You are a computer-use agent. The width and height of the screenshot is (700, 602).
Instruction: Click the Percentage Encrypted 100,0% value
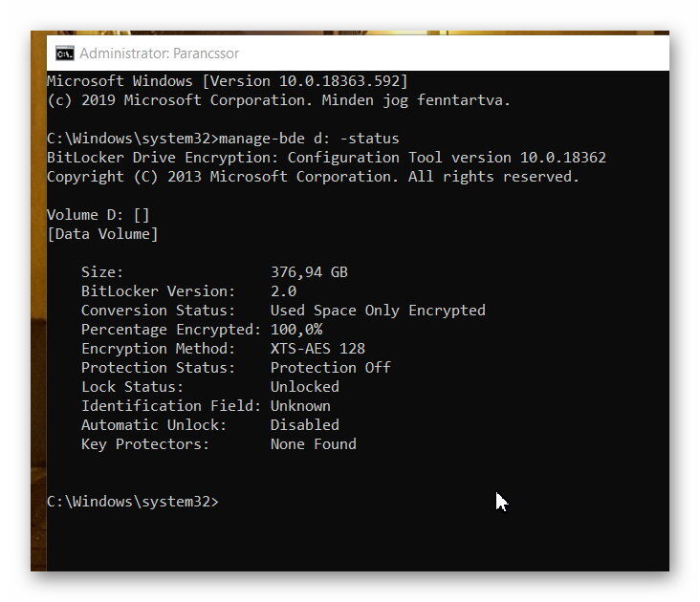[x=296, y=330]
